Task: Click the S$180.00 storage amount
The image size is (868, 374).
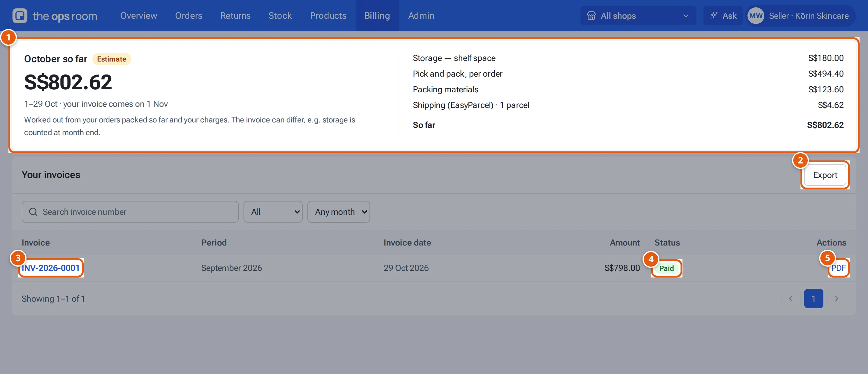Action: point(826,58)
